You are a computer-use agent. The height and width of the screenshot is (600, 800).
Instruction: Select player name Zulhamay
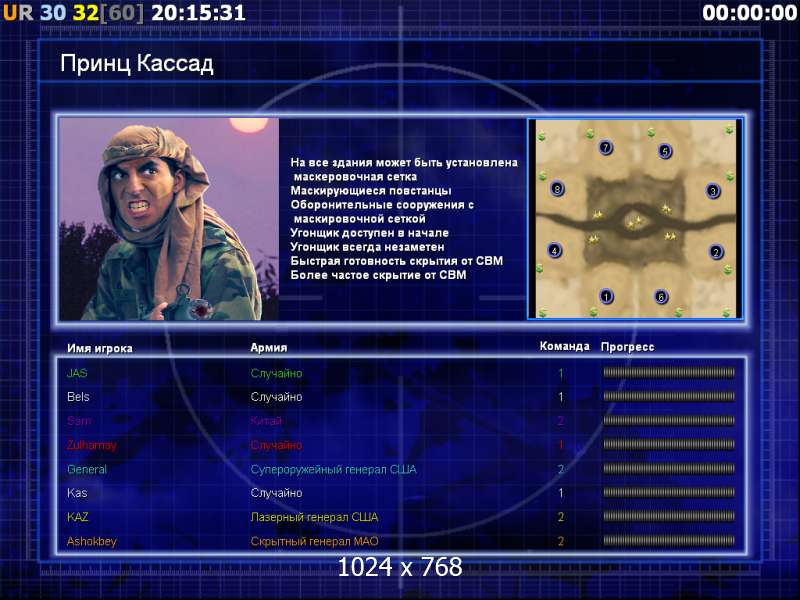coord(92,445)
